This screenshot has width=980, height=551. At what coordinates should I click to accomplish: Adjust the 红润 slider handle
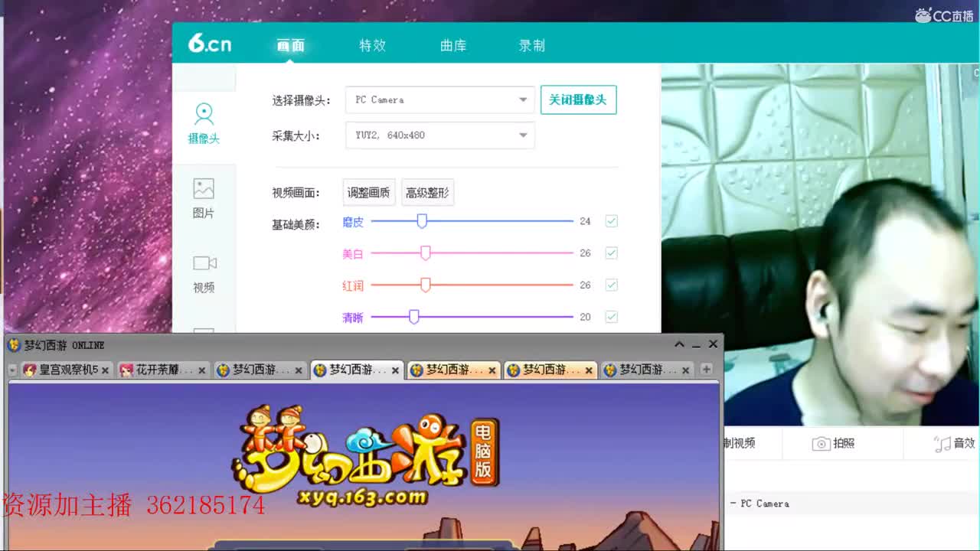426,285
